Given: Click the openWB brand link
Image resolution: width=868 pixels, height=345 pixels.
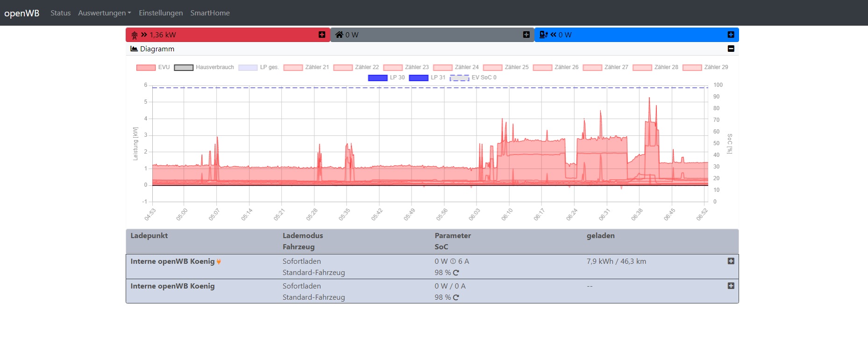Looking at the screenshot, I should 22,13.
